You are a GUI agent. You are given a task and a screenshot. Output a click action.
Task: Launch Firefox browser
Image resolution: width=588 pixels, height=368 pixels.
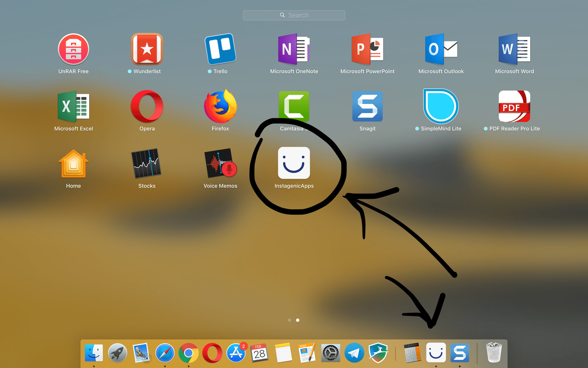[220, 106]
